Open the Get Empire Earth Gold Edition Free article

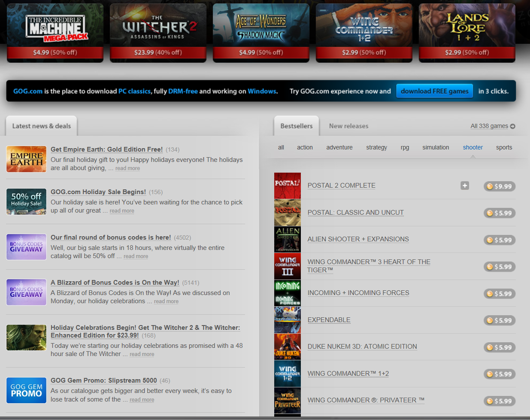tap(106, 149)
